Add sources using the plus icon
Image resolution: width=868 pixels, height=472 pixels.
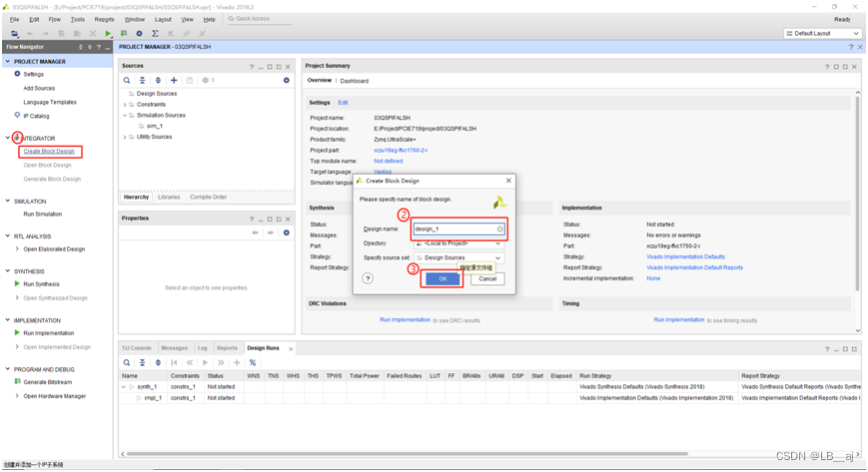coord(174,80)
